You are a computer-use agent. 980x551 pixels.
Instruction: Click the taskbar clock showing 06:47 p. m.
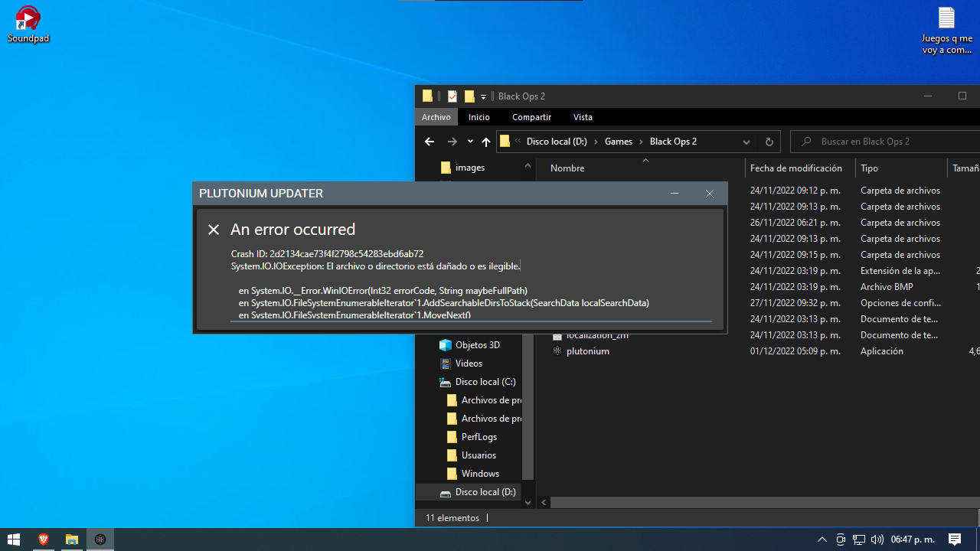pos(913,540)
